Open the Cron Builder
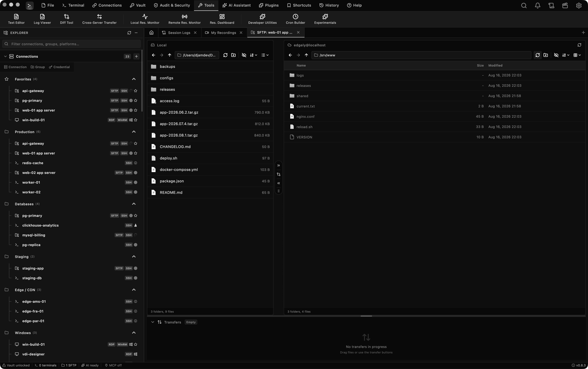This screenshot has height=369, width=588. tap(295, 19)
